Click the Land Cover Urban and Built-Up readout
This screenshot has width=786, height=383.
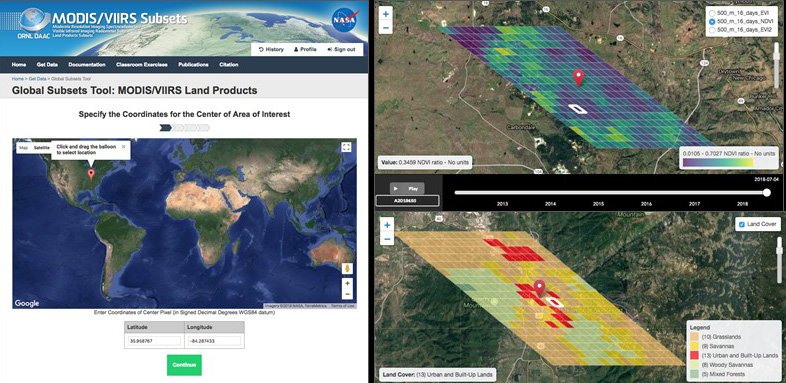click(x=437, y=374)
